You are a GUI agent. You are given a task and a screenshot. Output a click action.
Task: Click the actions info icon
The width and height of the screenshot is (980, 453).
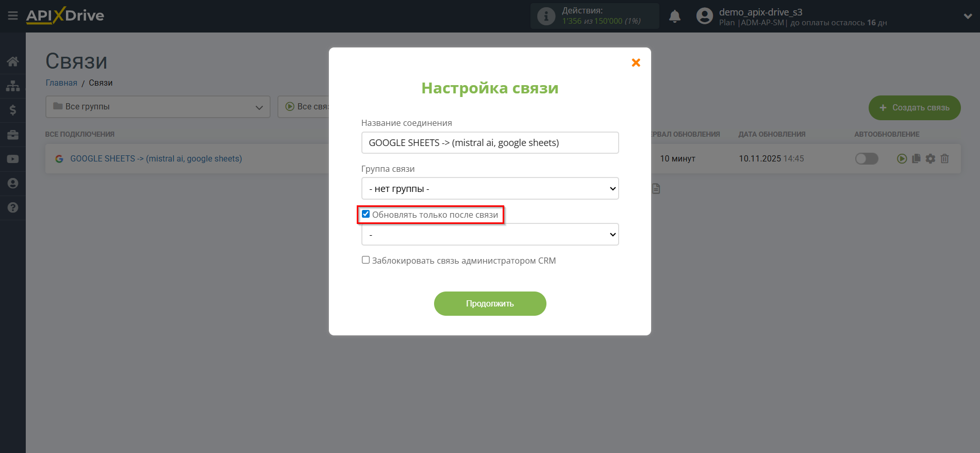coord(546,16)
